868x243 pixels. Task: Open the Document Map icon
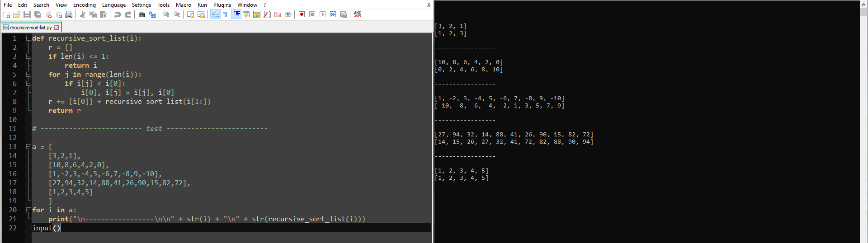(x=257, y=14)
